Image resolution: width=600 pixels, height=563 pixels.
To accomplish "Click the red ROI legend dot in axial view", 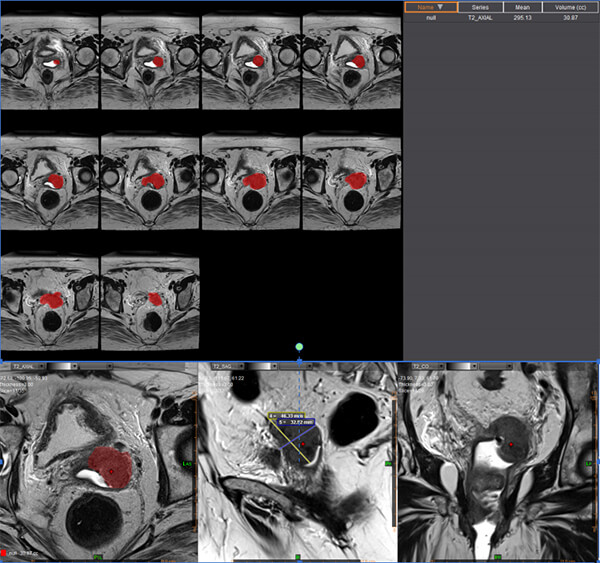I will pos(6,552).
